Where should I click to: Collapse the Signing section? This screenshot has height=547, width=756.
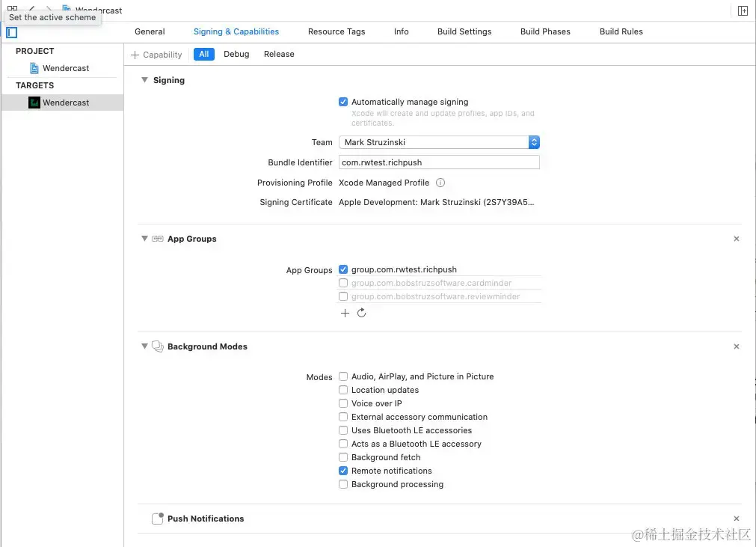click(144, 80)
